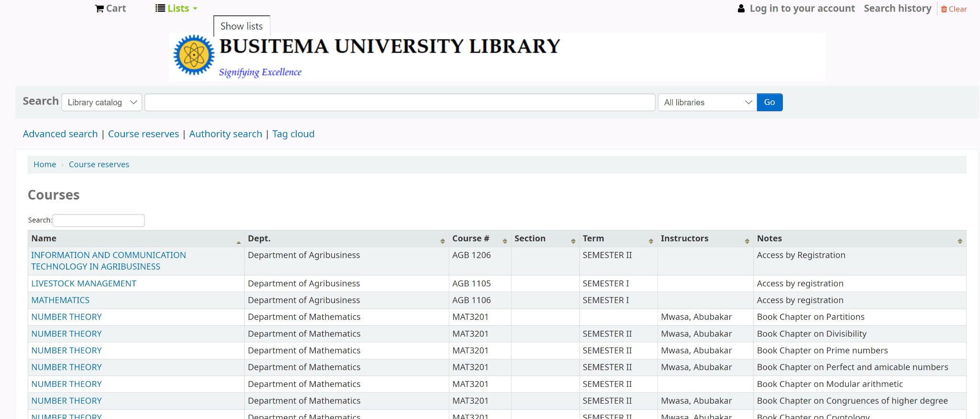Screen dimensions: 980x419
Task: Click the main catalog search box
Action: click(400, 102)
